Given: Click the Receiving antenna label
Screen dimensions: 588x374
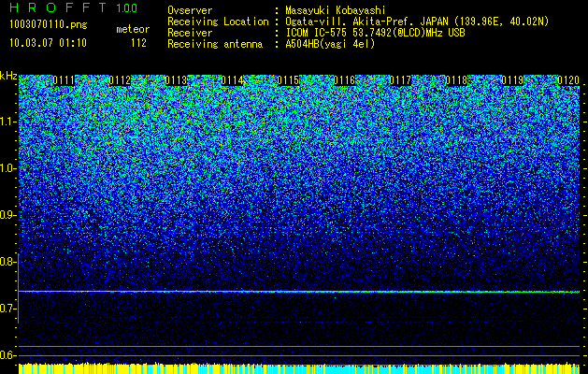Looking at the screenshot, I should pyautogui.click(x=215, y=44).
